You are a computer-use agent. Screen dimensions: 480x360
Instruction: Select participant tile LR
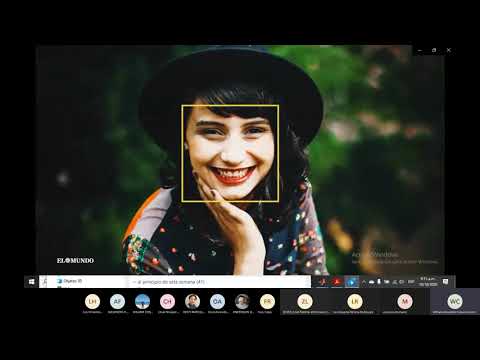click(355, 302)
